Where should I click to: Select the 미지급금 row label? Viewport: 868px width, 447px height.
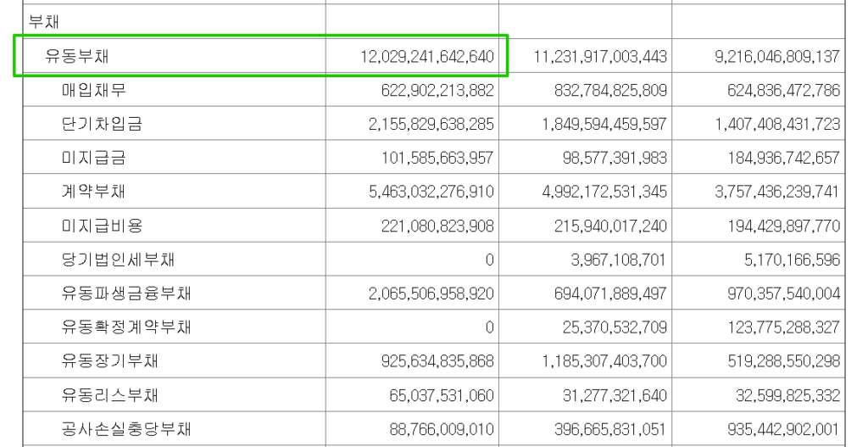tap(93, 158)
